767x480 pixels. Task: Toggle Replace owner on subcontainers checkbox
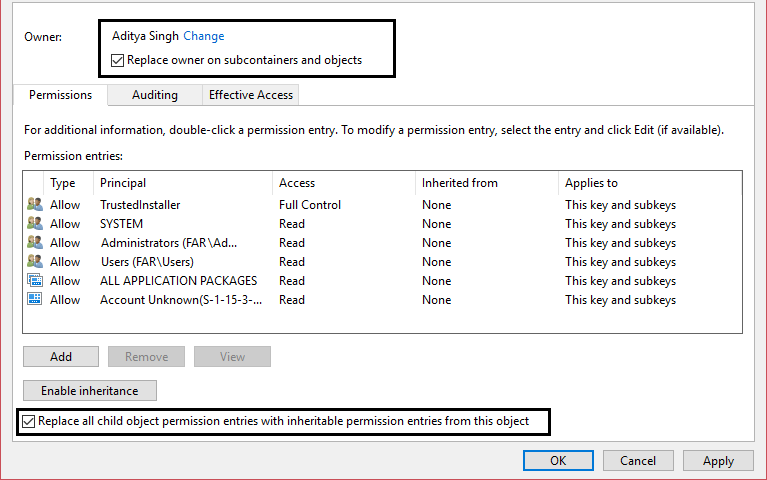tap(119, 60)
